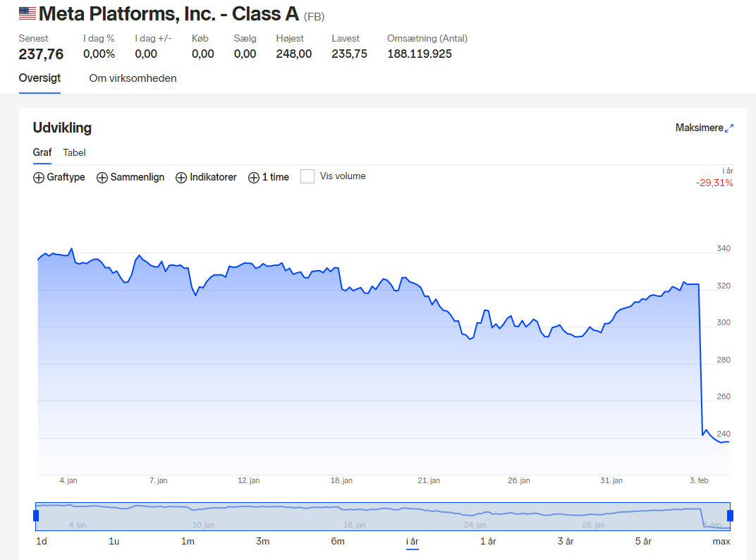Click the Maksimere expand arrows icon

click(x=729, y=128)
